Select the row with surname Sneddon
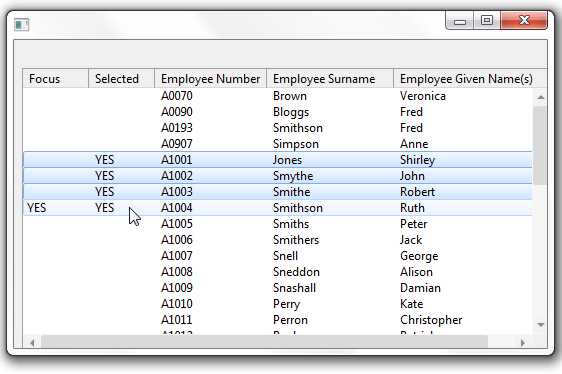 point(278,271)
